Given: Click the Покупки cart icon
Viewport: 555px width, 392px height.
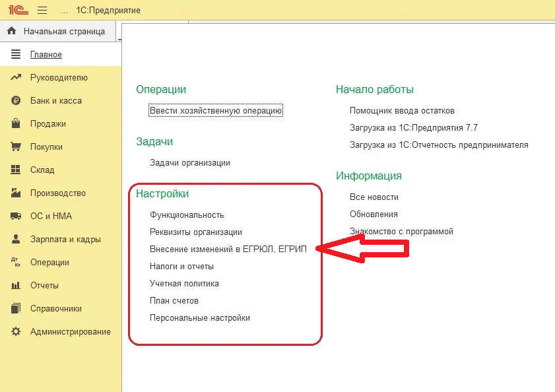Looking at the screenshot, I should [16, 147].
